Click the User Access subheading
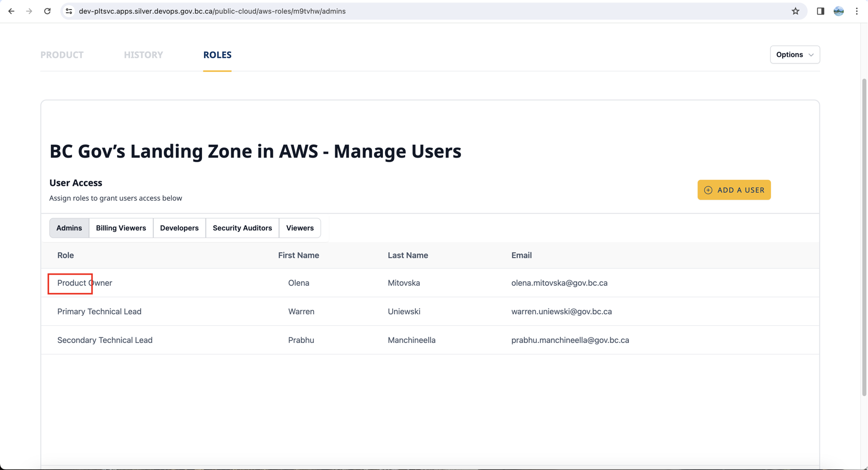The width and height of the screenshot is (868, 470). click(76, 183)
